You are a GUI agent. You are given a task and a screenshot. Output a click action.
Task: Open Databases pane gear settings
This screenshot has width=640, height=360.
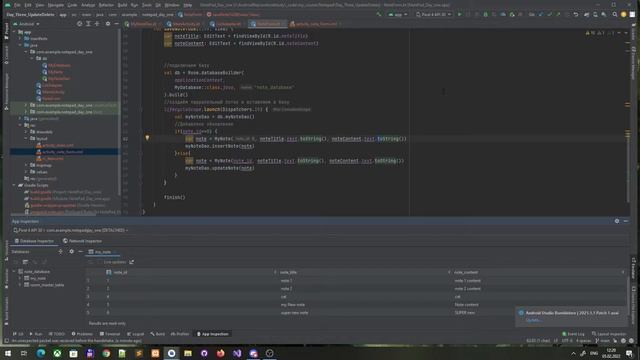click(71, 251)
